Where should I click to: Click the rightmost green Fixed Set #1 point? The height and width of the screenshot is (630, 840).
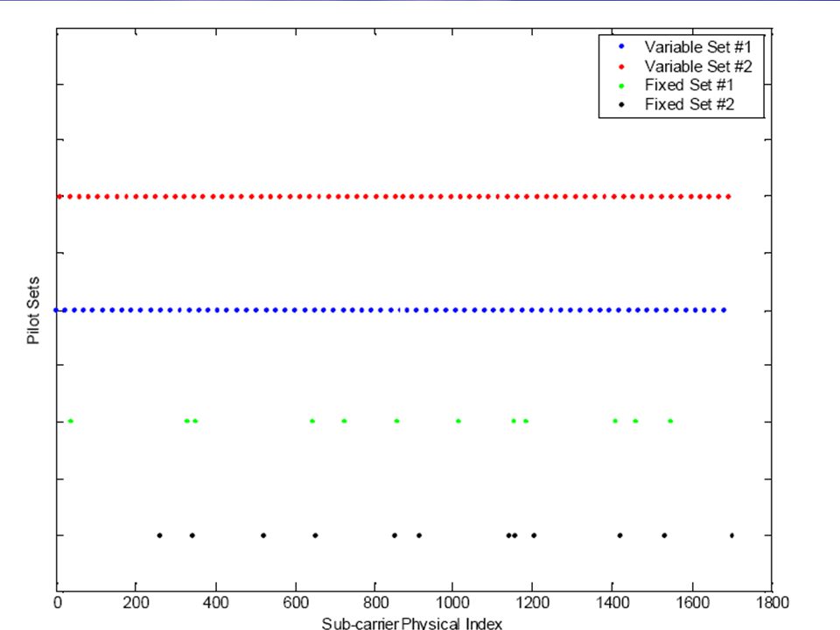click(x=670, y=421)
